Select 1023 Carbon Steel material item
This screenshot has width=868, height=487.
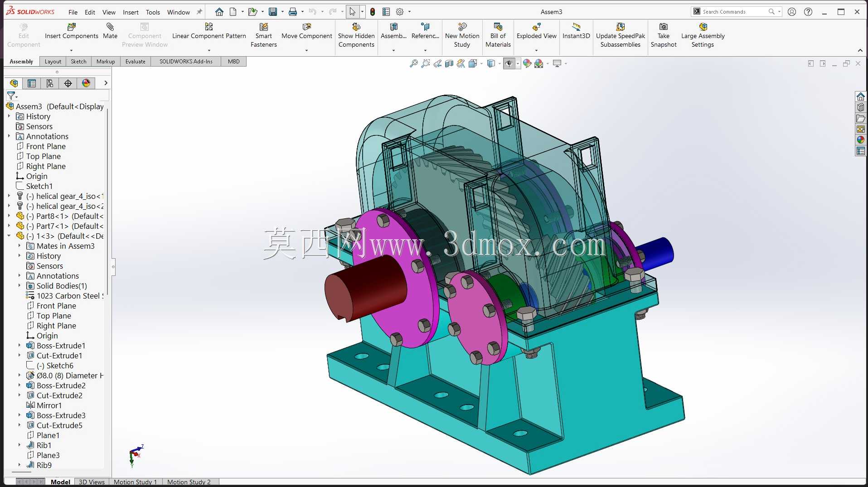click(65, 296)
